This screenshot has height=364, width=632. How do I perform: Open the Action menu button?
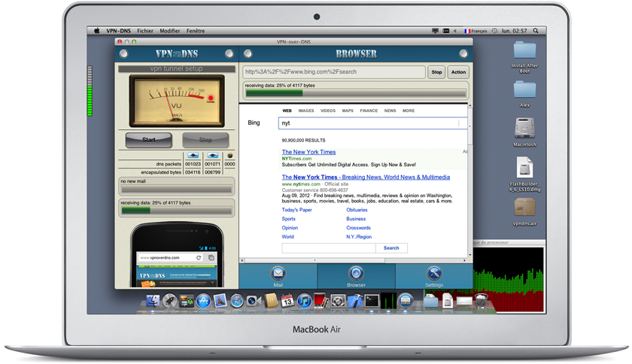tap(458, 72)
